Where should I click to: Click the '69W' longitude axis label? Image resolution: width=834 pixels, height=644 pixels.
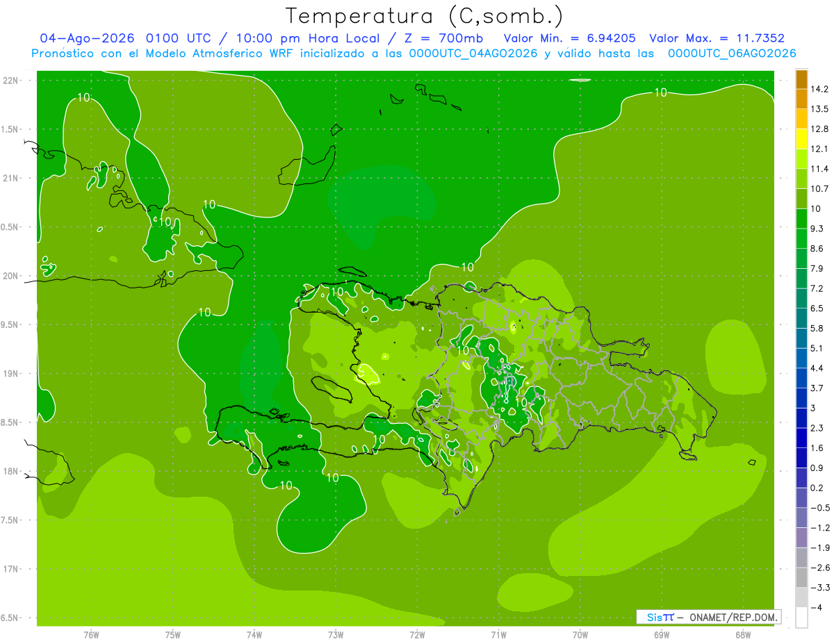(x=662, y=635)
